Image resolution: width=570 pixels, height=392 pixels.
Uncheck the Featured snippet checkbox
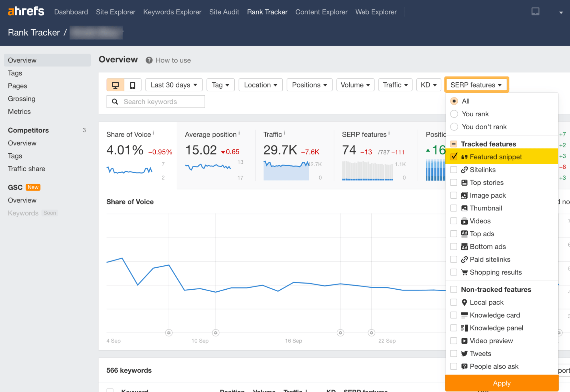point(454,157)
